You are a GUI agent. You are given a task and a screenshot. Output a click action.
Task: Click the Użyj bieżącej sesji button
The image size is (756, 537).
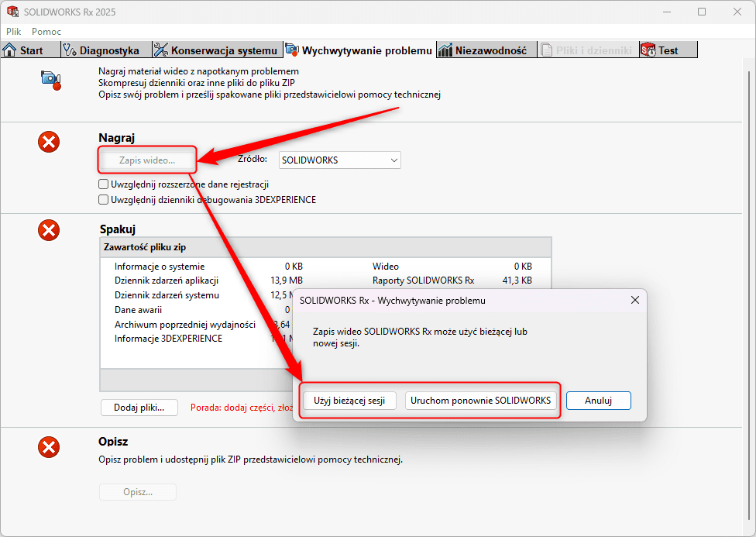(349, 401)
